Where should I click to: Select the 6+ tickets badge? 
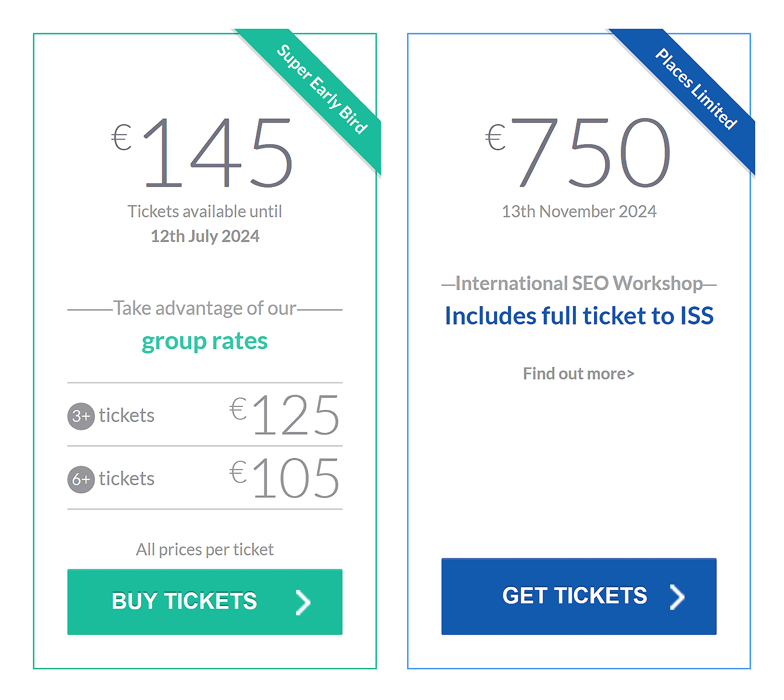(x=81, y=479)
